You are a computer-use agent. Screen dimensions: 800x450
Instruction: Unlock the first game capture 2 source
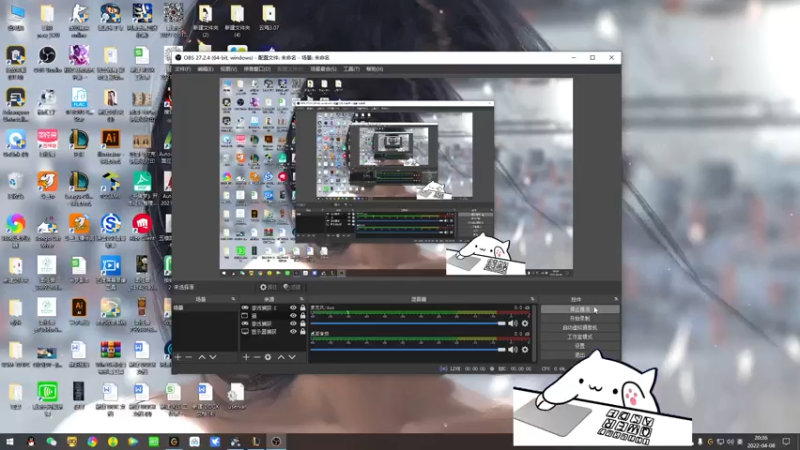pos(303,308)
